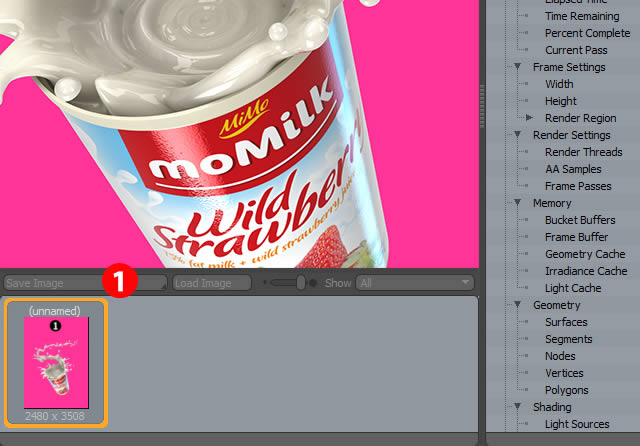Select the Vertices row
Screen dimensions: 640x446
coord(564,373)
